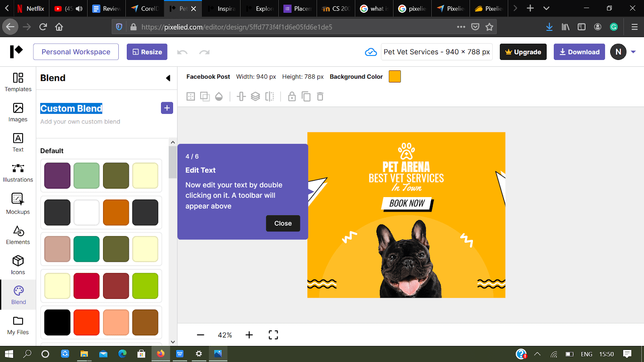Click the flip toolbar icon
This screenshot has height=362, width=644.
click(270, 97)
